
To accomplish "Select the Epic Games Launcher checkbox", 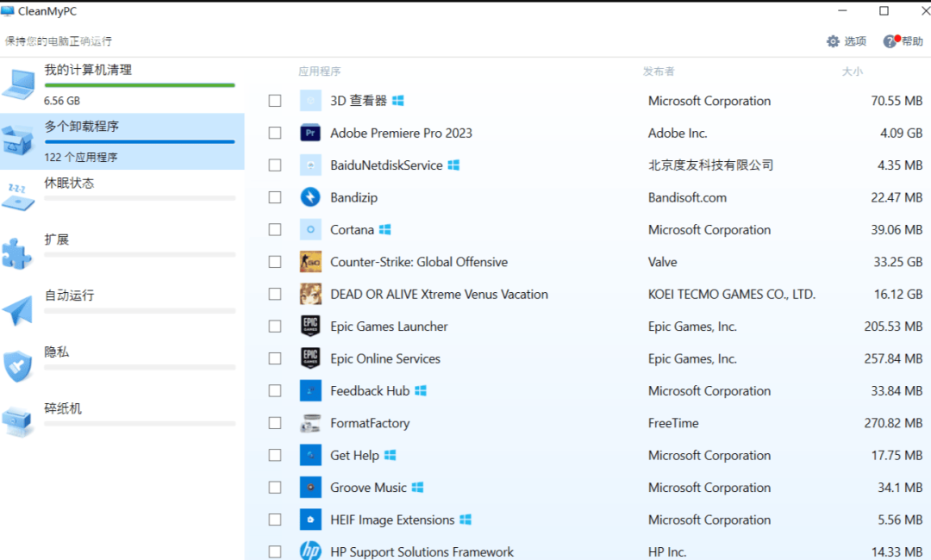I will coord(275,327).
